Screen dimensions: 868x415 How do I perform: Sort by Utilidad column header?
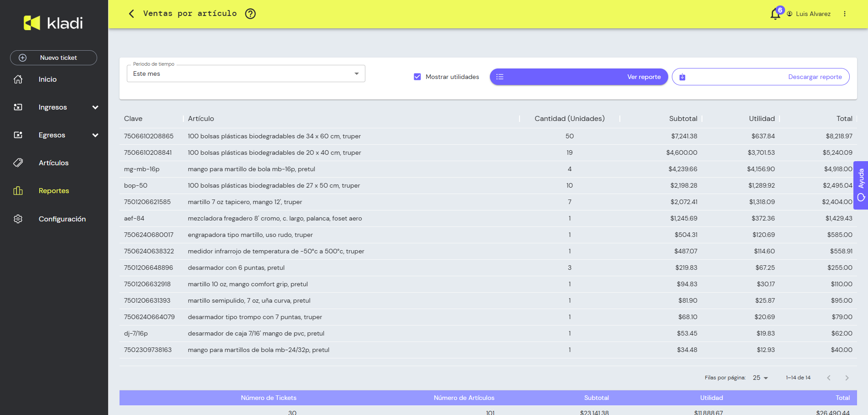point(762,119)
